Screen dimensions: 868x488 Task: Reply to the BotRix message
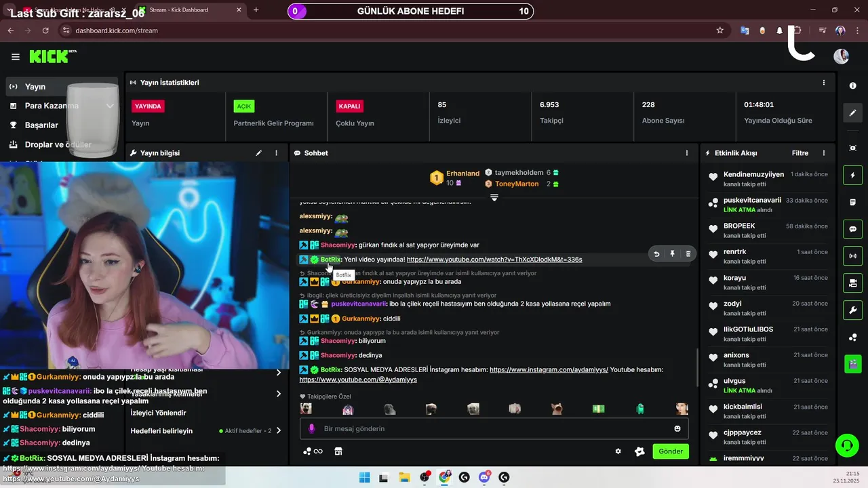point(656,254)
